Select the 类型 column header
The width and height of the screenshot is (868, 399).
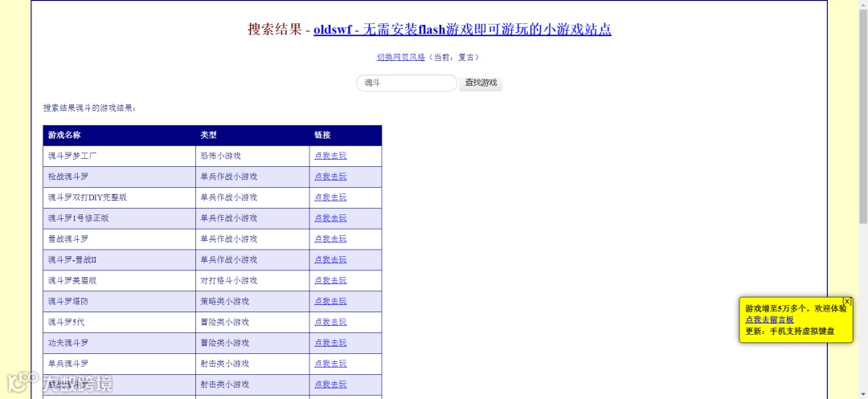[252, 136]
